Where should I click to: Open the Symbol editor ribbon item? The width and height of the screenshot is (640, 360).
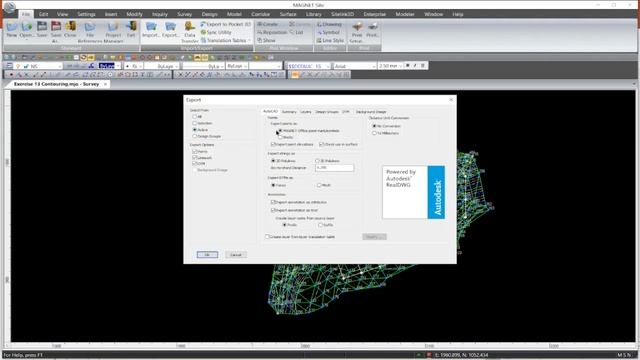(x=329, y=32)
